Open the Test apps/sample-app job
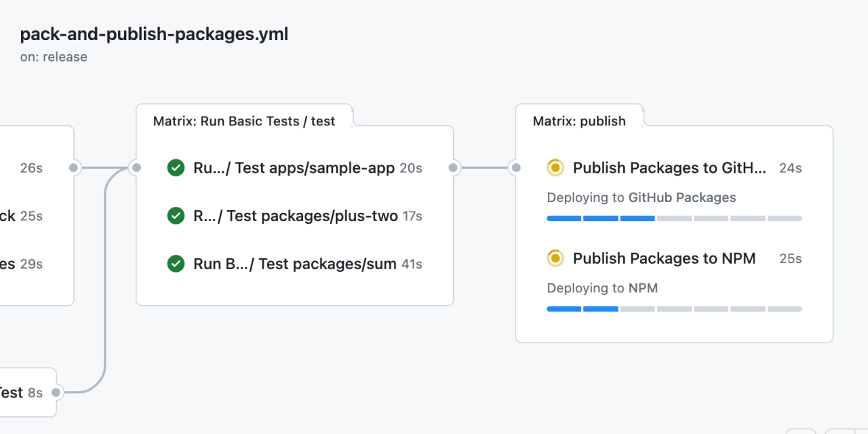Image resolution: width=868 pixels, height=434 pixels. pos(294,167)
